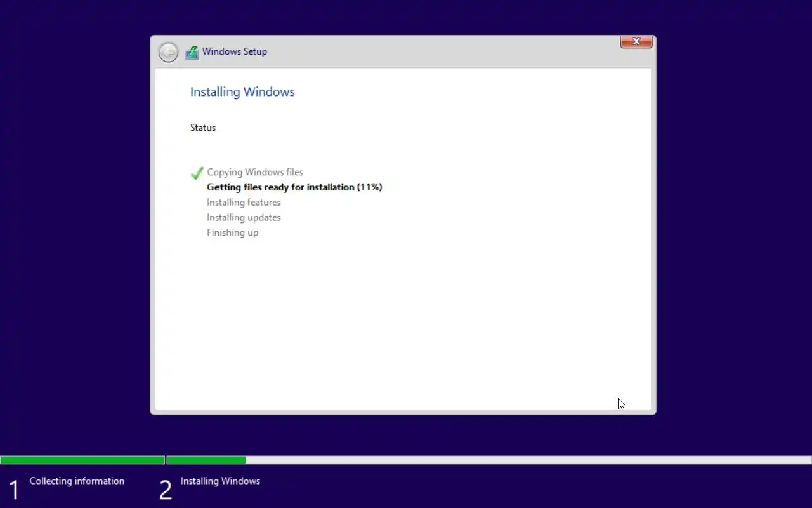Click the green checkmark beside Copying Windows files

[197, 173]
